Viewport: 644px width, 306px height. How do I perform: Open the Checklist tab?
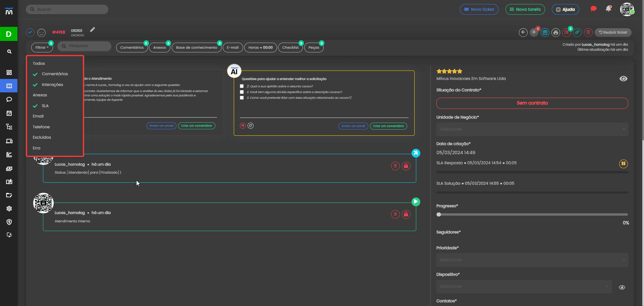tap(290, 48)
